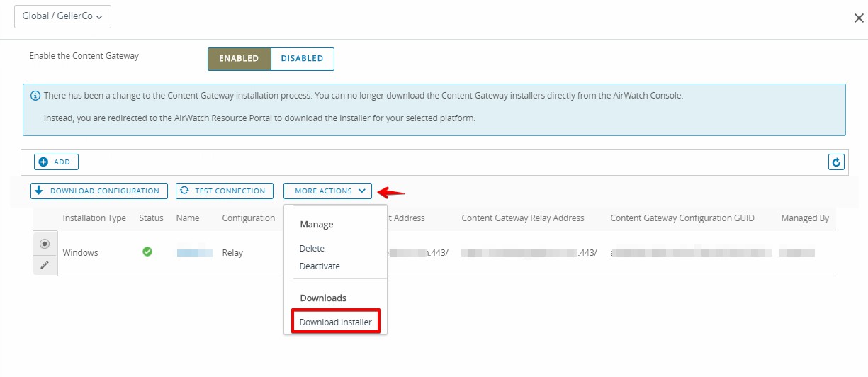This screenshot has height=377, width=868.
Task: Select the radio button for Windows row
Action: pos(45,244)
